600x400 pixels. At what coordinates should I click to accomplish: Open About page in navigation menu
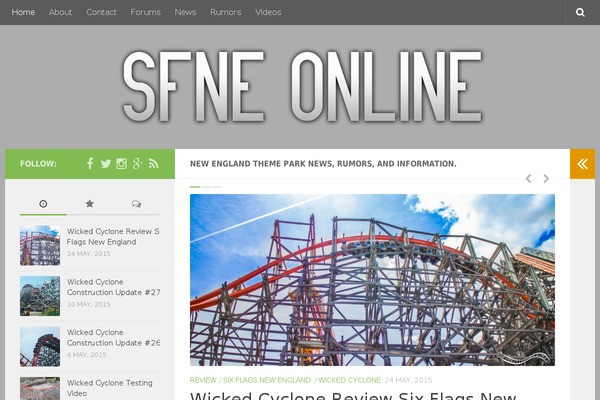pyautogui.click(x=60, y=12)
